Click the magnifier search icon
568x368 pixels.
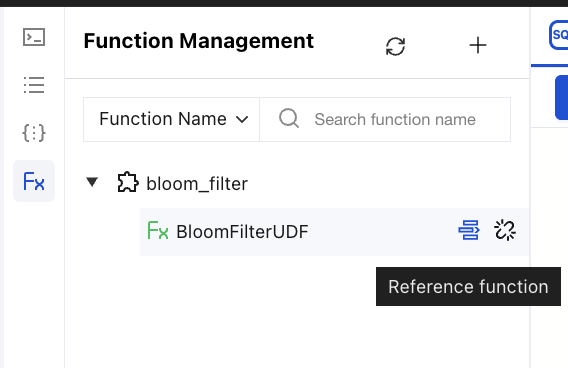click(289, 118)
